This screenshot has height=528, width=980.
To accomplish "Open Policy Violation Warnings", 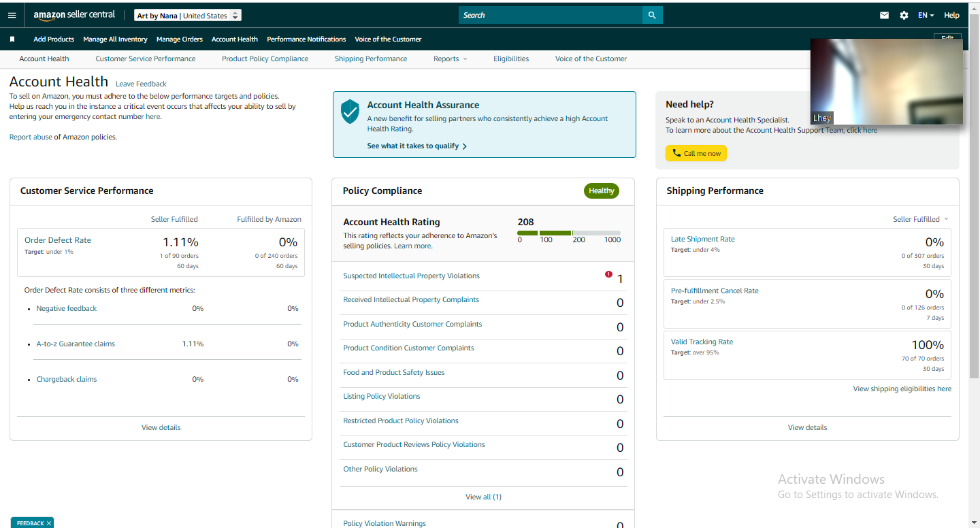I will 385,523.
